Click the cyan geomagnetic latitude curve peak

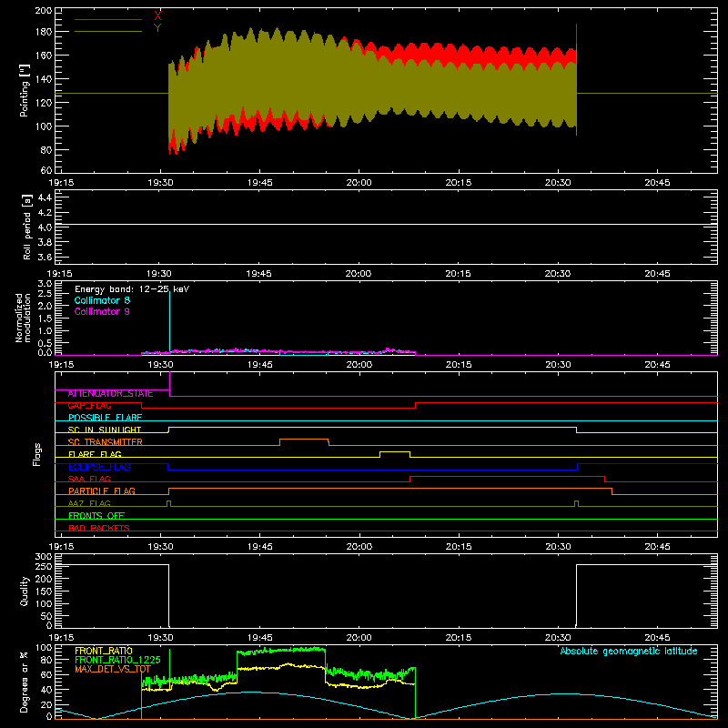251,693
